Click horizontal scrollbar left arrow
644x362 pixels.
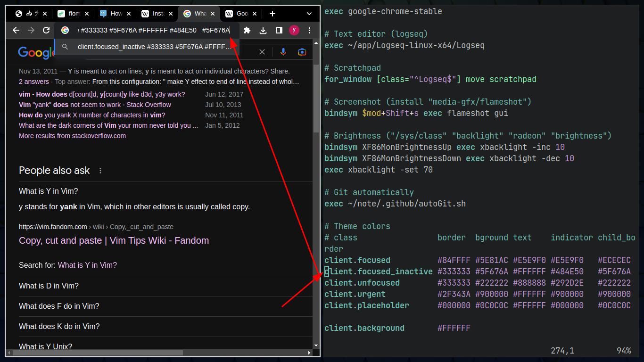8,353
